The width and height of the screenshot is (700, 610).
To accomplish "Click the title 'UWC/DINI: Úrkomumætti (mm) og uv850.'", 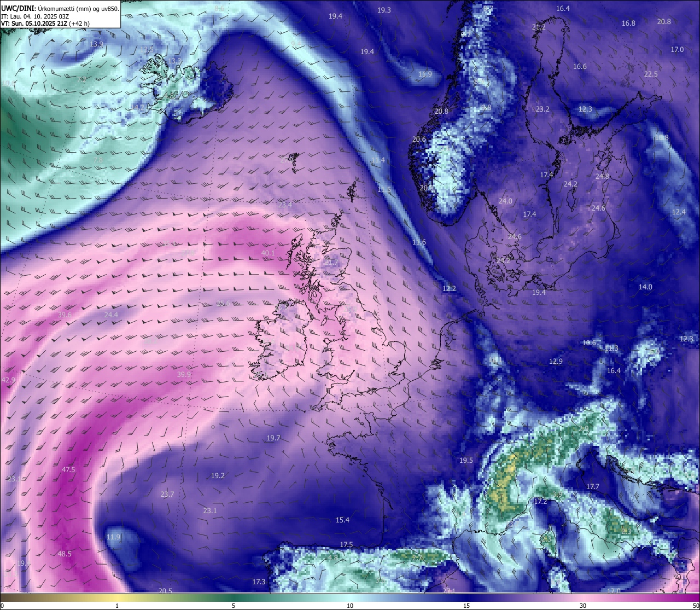I will 60,8.
